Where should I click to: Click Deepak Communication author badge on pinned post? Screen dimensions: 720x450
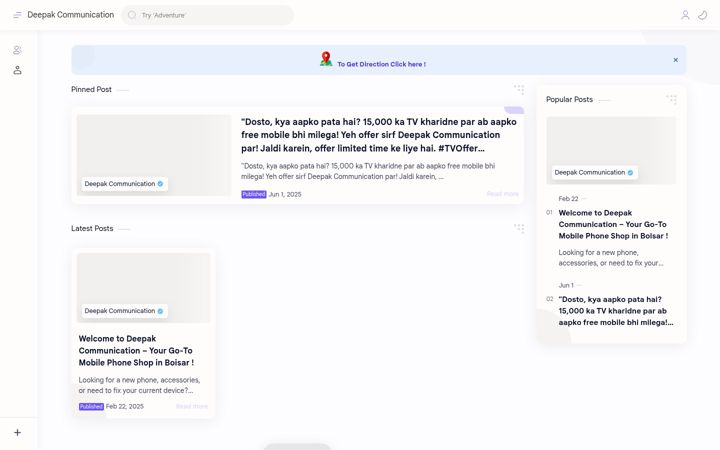[x=124, y=184]
